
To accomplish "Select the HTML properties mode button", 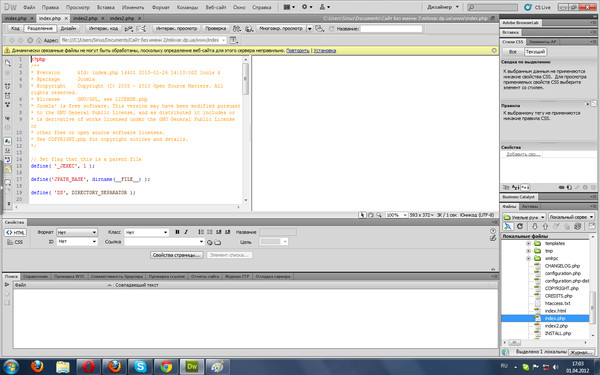I will (x=15, y=232).
